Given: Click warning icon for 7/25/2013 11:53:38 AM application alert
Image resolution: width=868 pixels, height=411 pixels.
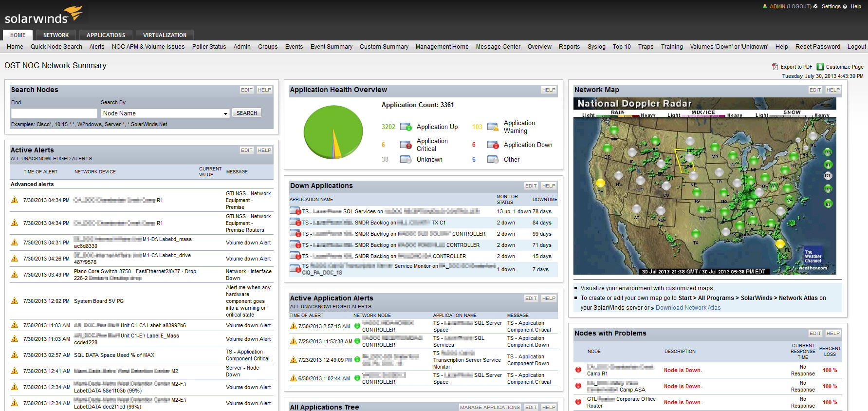Looking at the screenshot, I should 294,341.
